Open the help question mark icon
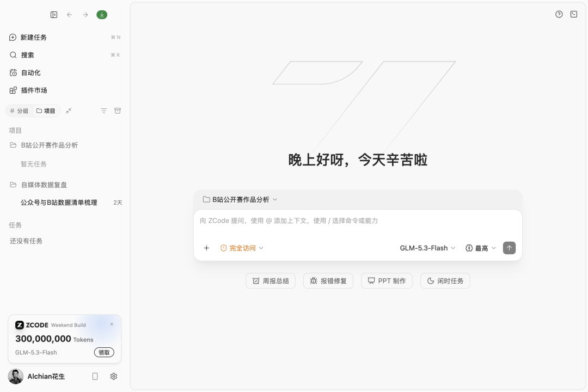This screenshot has width=588, height=392. click(559, 14)
